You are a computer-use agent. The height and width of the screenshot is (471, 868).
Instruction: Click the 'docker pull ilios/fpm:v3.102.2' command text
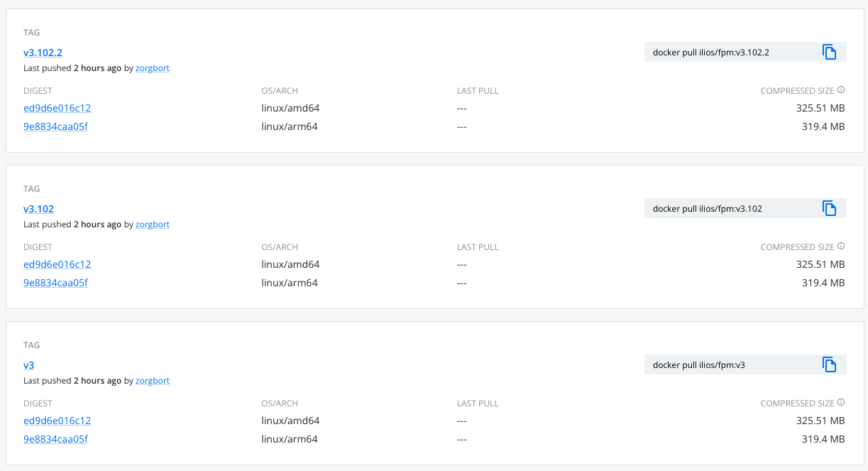[x=711, y=52]
